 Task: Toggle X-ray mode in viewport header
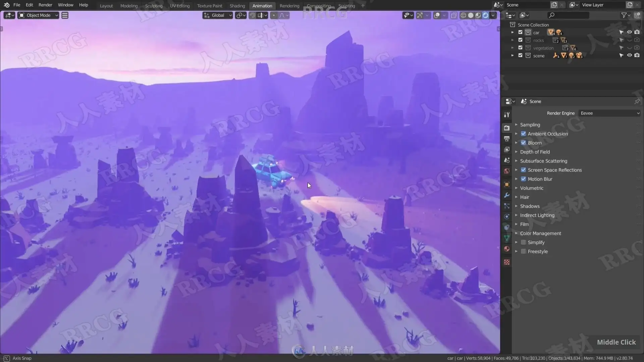[453, 15]
